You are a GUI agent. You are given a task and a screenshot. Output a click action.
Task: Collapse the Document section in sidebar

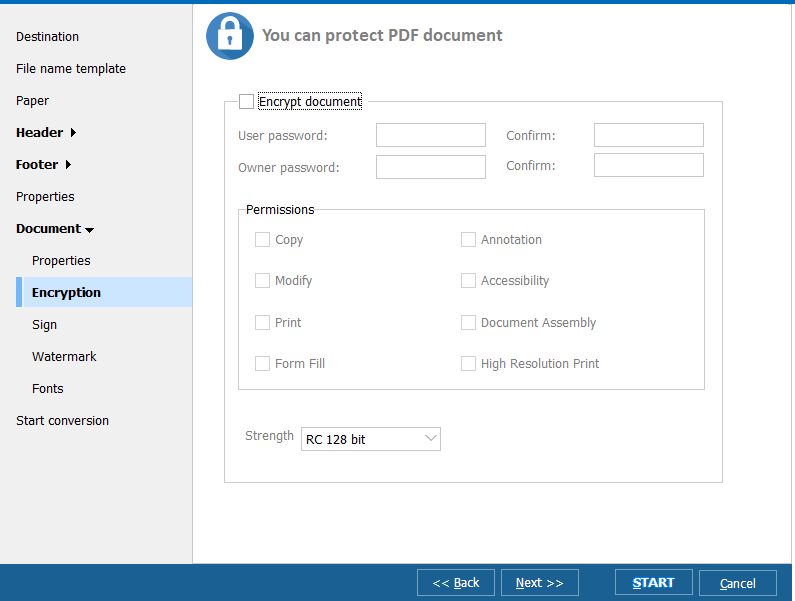tap(55, 229)
